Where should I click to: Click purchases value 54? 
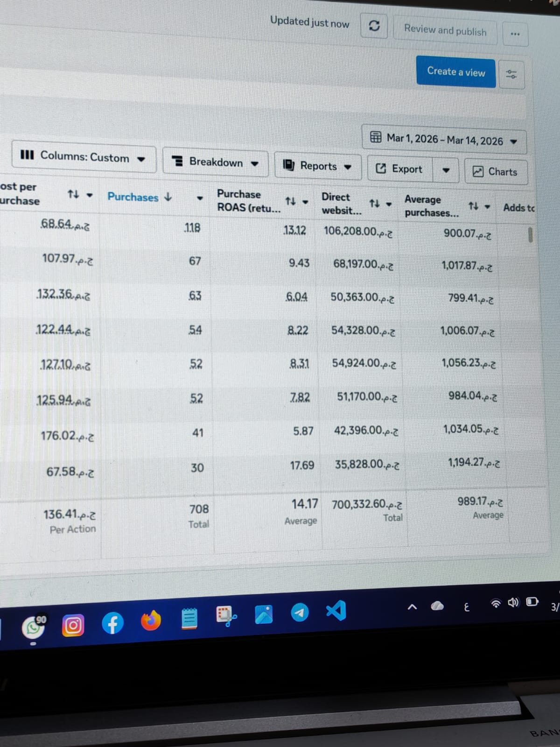point(195,331)
